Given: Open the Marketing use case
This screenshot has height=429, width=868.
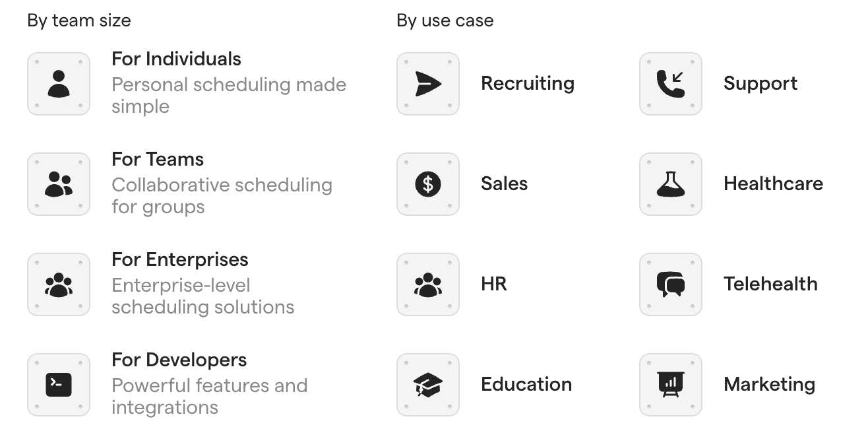Looking at the screenshot, I should (769, 385).
